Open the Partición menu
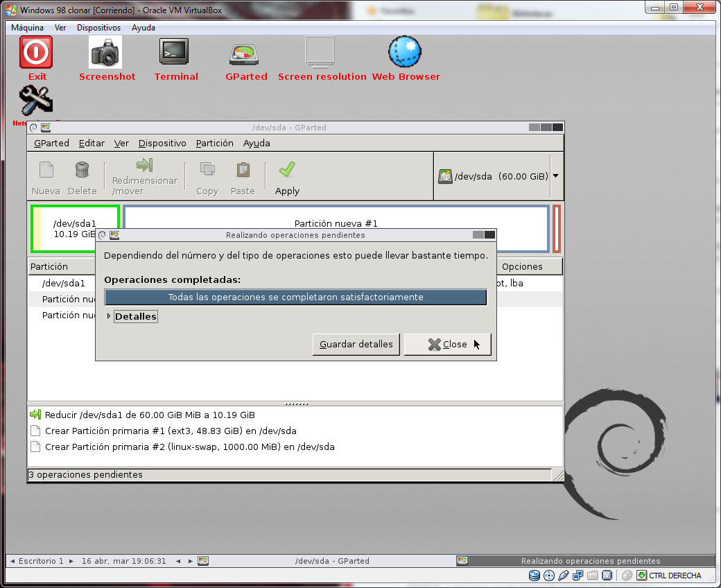721x588 pixels. click(x=215, y=143)
